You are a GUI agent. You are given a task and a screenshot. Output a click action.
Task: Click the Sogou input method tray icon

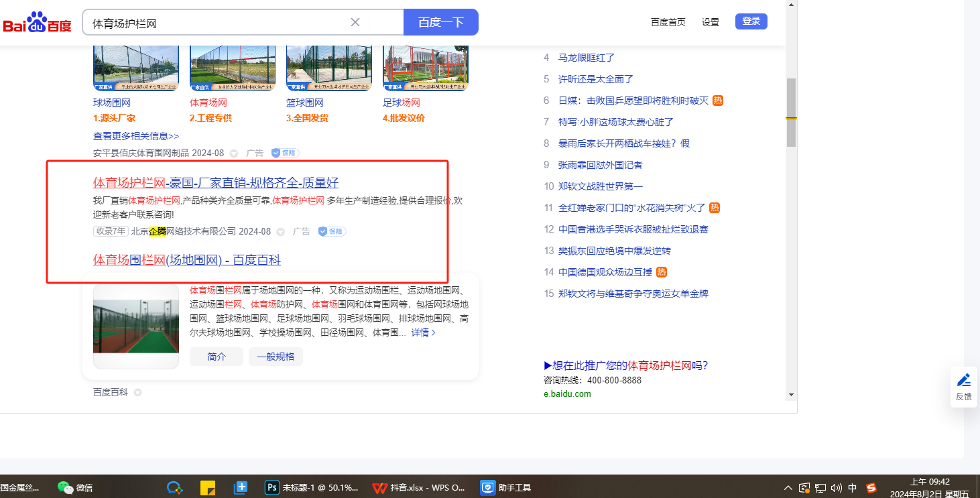[x=871, y=488]
